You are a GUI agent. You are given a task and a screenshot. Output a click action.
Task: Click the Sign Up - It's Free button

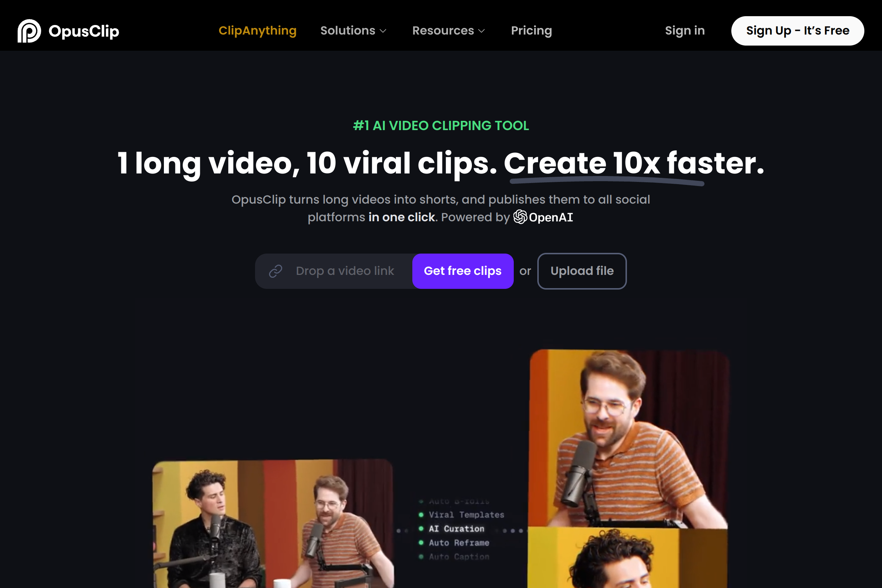[797, 31]
